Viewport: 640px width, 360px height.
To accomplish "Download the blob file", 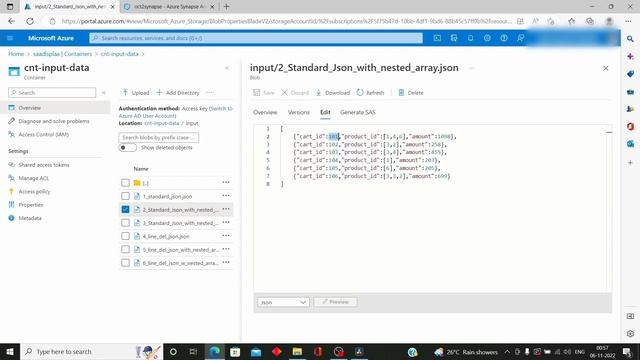I will point(333,93).
